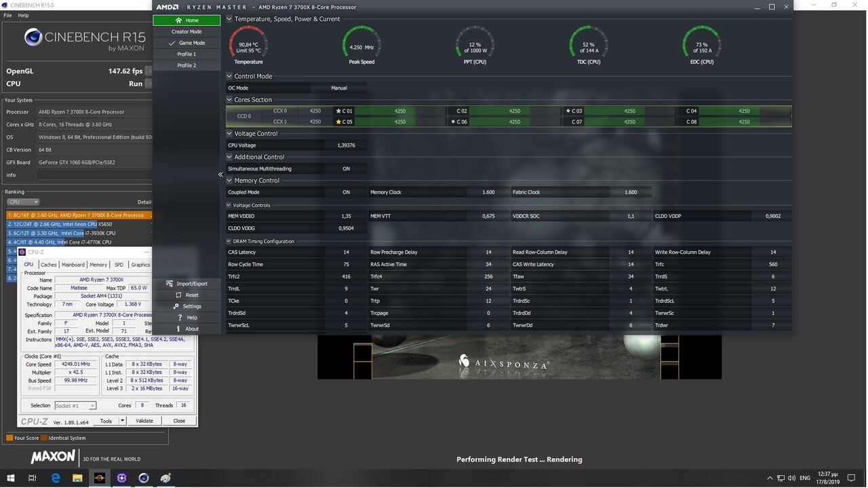The image size is (868, 488).
Task: Click the volume icon in system tray
Action: click(x=791, y=478)
